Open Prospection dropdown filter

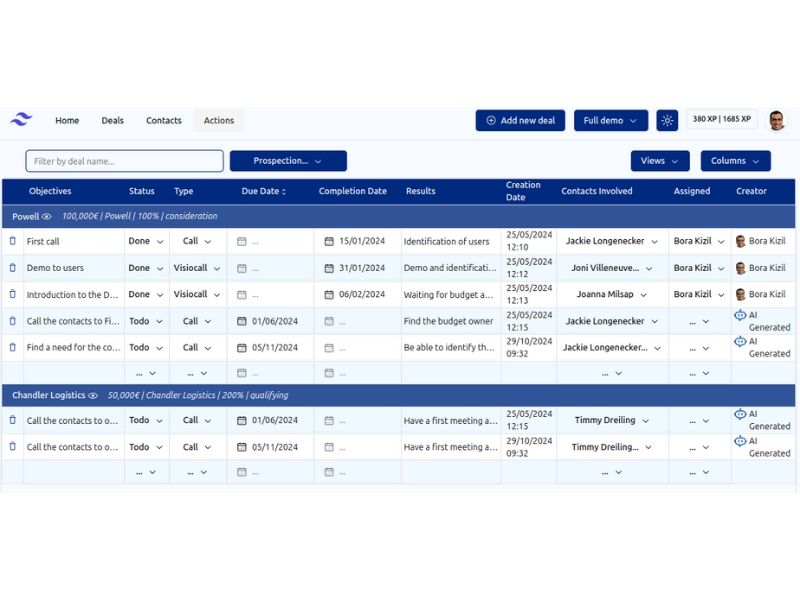tap(288, 161)
